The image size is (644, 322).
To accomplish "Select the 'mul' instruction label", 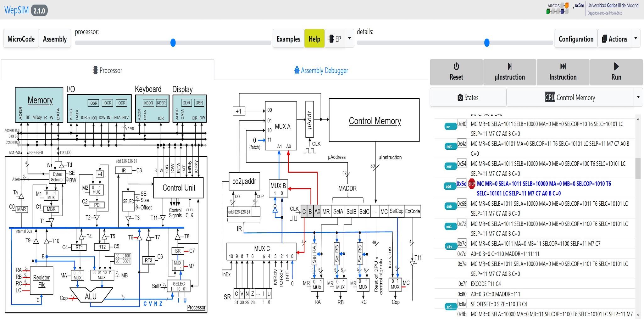I will (450, 226).
